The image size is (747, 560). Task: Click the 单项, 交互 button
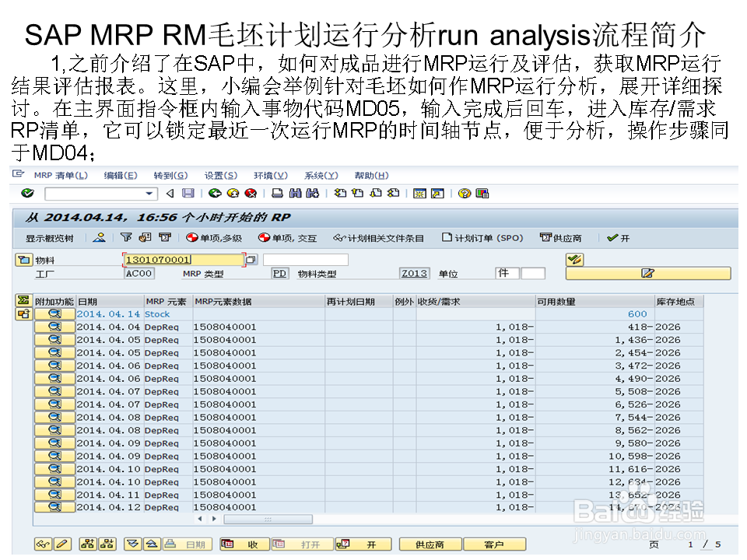click(x=287, y=238)
